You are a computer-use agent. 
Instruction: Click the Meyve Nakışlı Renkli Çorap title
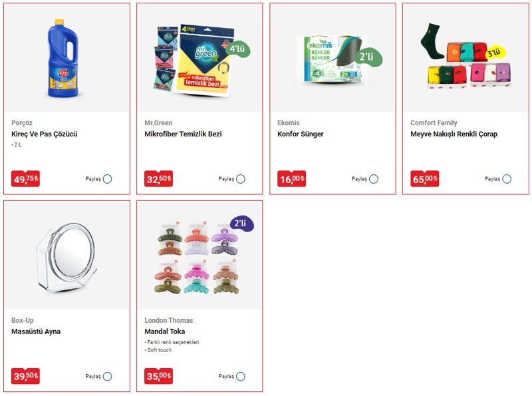click(454, 134)
